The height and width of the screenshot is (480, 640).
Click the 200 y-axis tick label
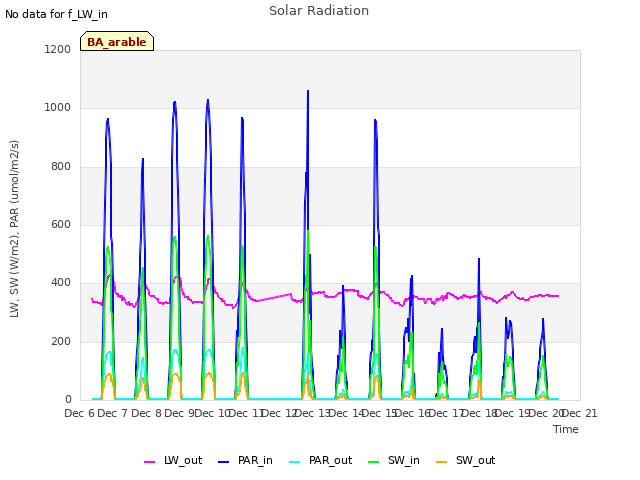tap(61, 341)
